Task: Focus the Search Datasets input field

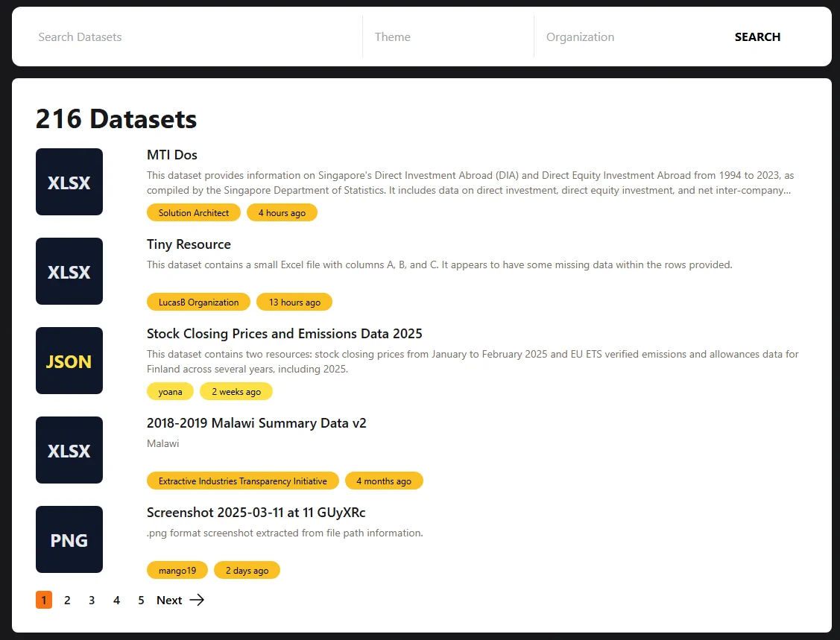Action: 194,37
